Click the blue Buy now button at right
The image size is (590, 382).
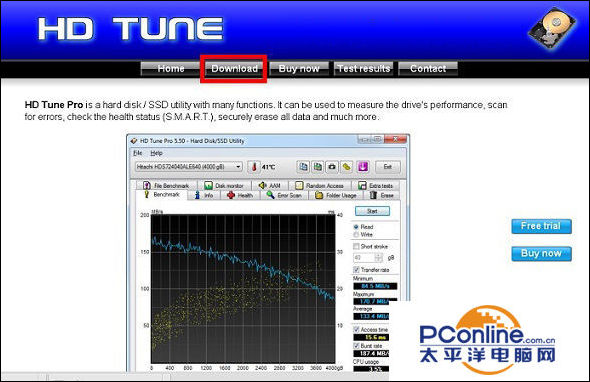tap(541, 254)
